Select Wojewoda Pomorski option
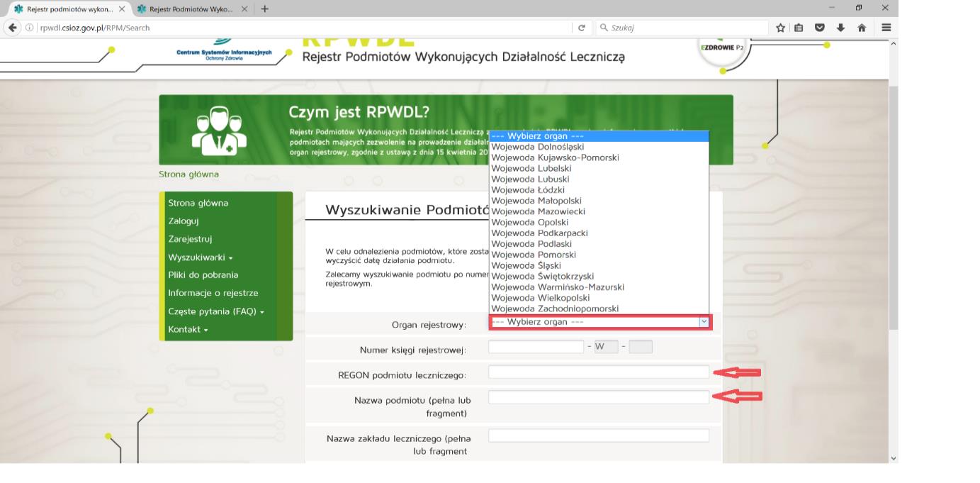Viewport: 980px width, 483px height. pyautogui.click(x=599, y=255)
